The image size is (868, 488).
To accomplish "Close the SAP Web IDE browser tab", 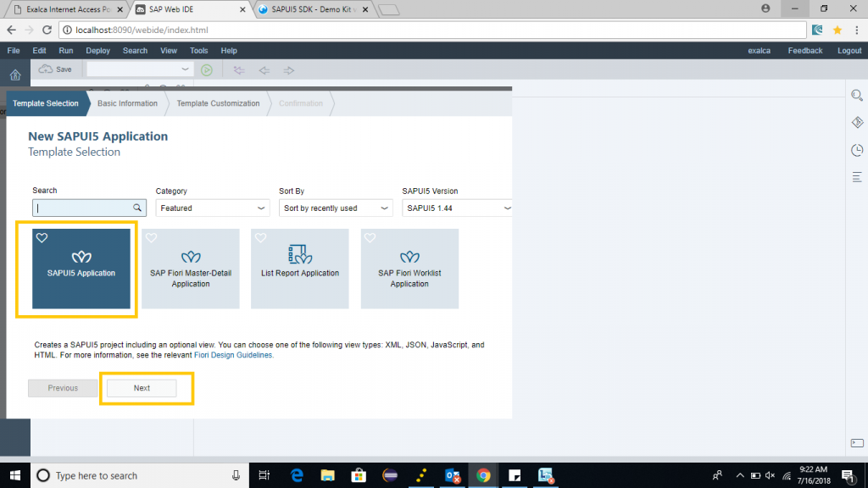I will tap(242, 9).
